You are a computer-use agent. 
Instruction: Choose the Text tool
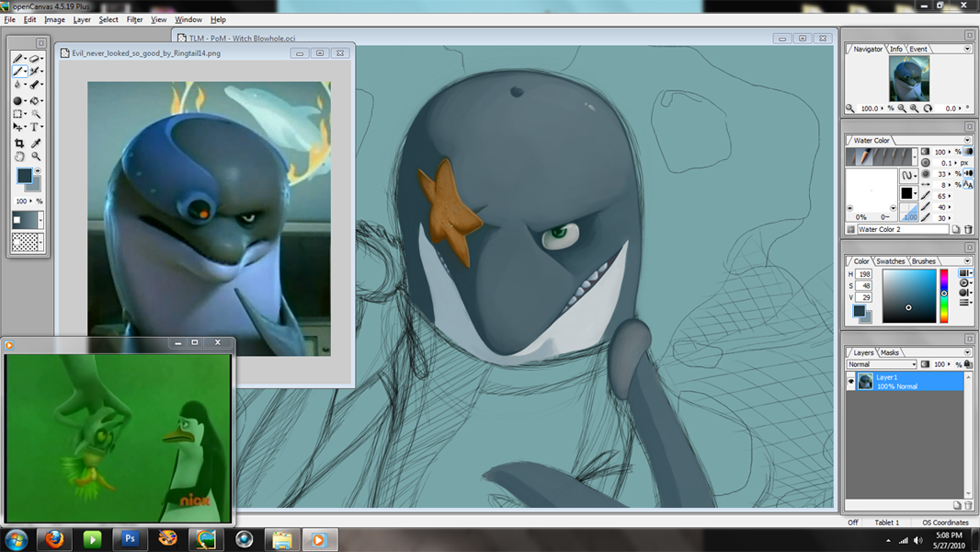(34, 127)
